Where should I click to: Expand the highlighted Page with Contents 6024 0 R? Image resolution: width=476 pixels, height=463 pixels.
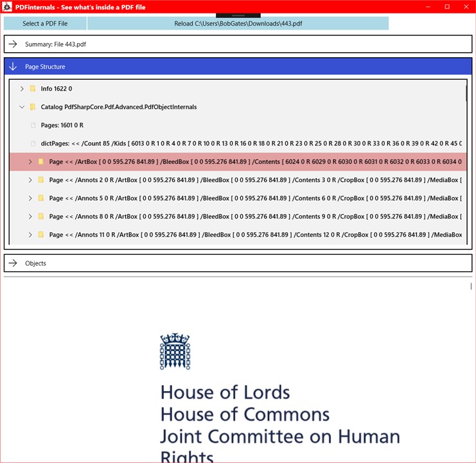[x=30, y=161]
